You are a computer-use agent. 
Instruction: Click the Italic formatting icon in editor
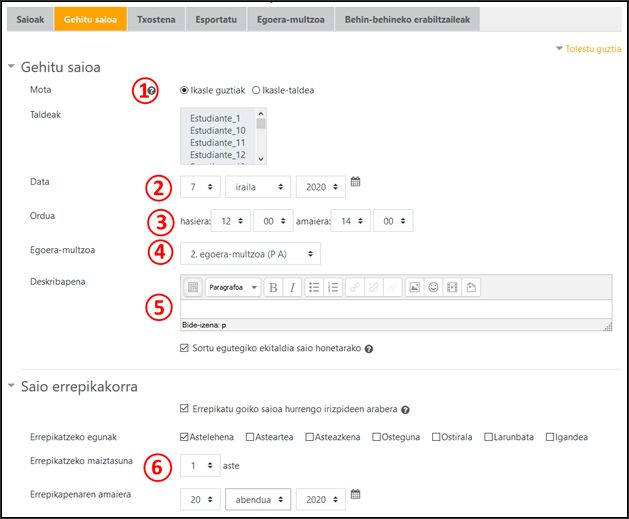tap(292, 288)
